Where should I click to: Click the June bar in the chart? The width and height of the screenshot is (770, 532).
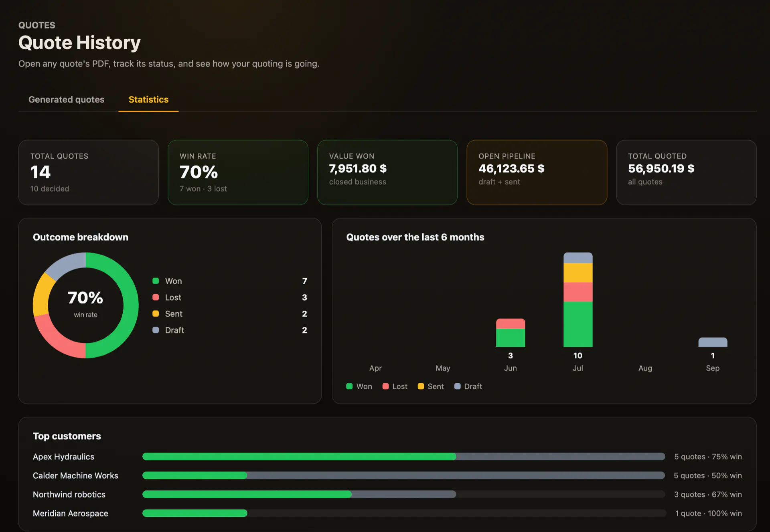pos(511,333)
